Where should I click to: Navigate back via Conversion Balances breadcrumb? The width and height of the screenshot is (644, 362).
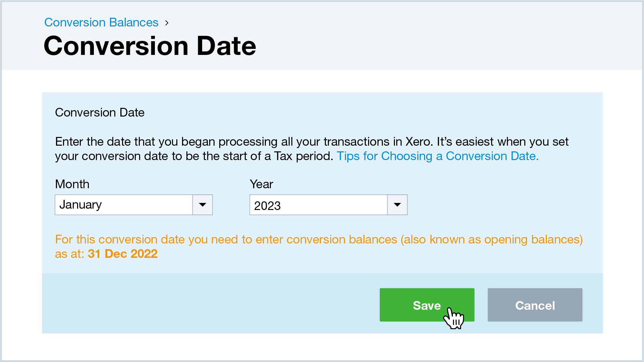click(x=101, y=22)
